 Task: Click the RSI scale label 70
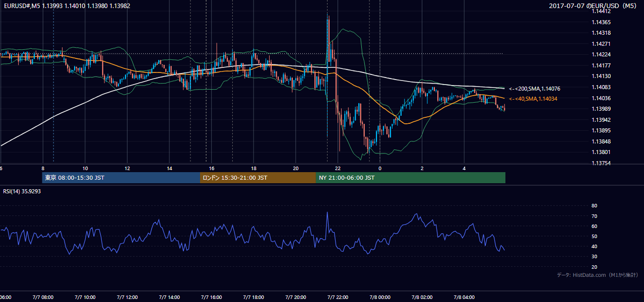(595, 216)
